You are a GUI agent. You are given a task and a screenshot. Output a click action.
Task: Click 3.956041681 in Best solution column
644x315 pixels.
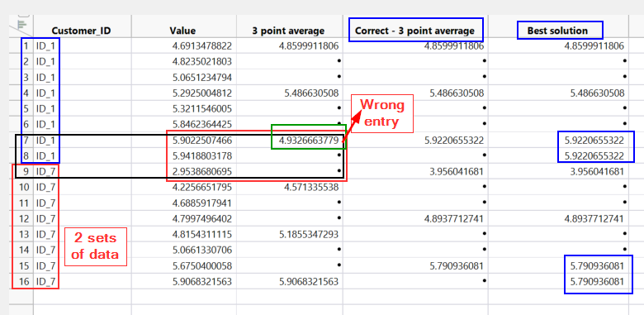[597, 171]
